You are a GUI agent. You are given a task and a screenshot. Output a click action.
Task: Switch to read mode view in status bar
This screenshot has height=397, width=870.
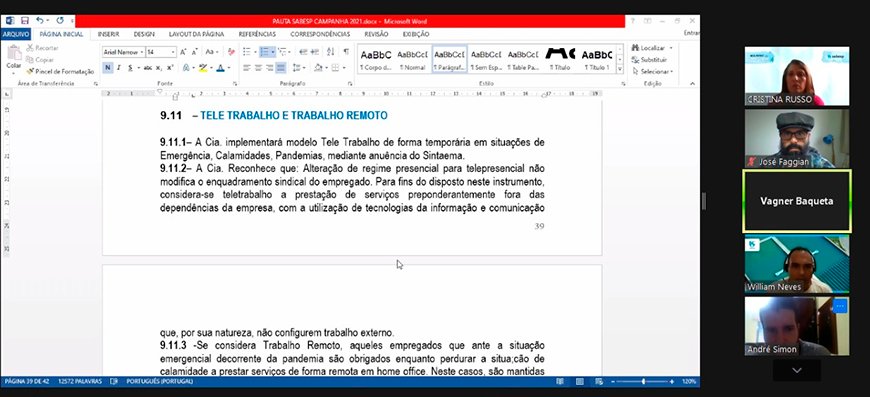click(560, 381)
